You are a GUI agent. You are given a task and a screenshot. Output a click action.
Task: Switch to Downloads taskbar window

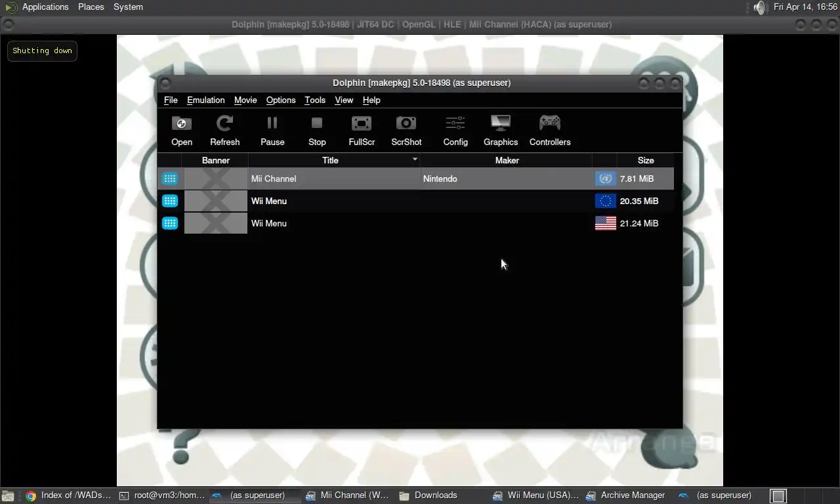click(442, 495)
